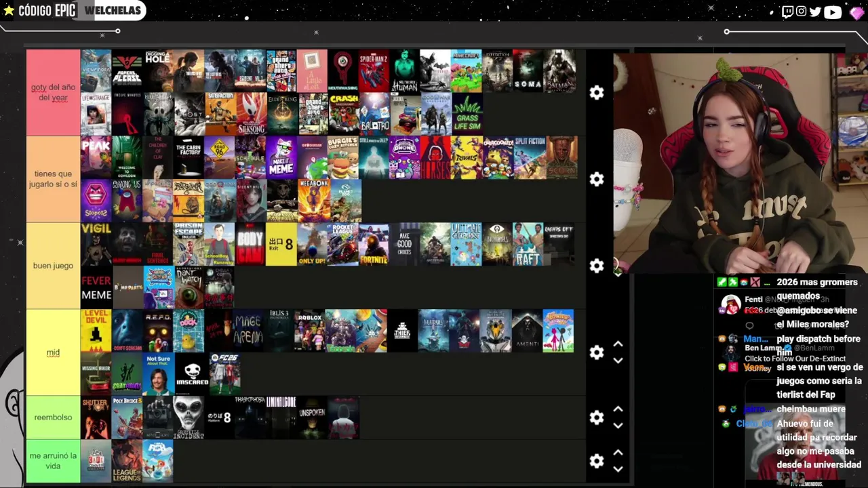
Task: Click the Roblox game tile
Action: pos(309,331)
